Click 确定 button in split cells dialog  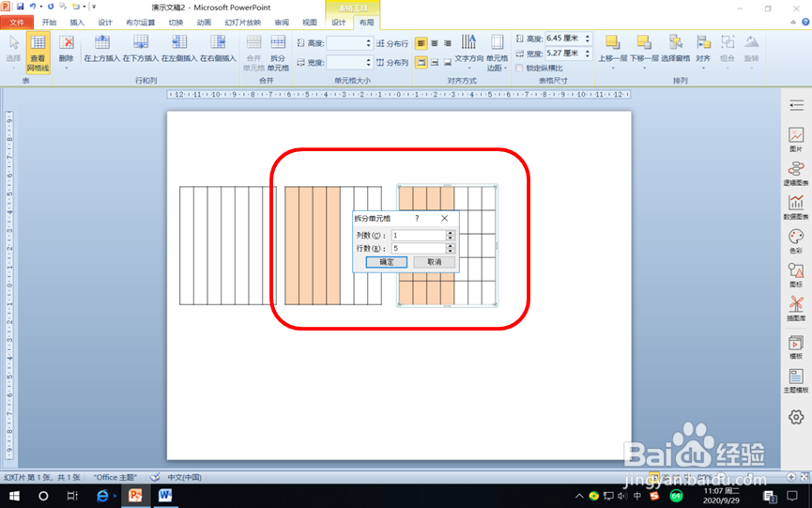point(387,262)
